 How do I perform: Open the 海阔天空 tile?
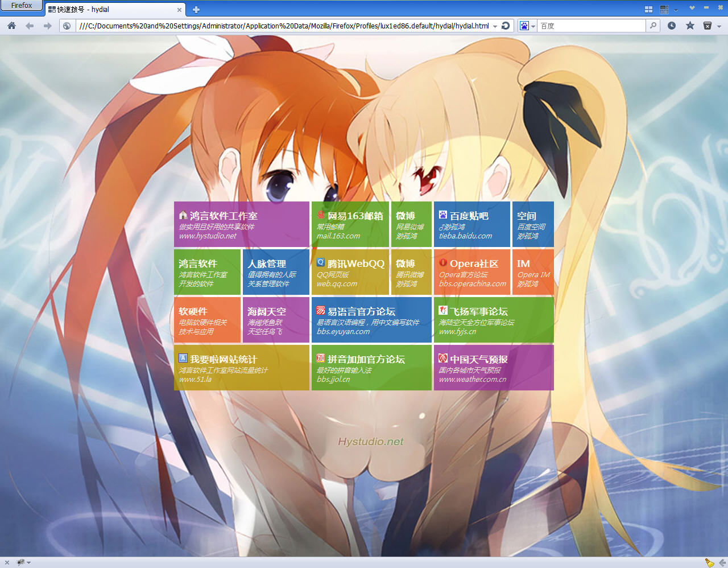[x=276, y=320]
